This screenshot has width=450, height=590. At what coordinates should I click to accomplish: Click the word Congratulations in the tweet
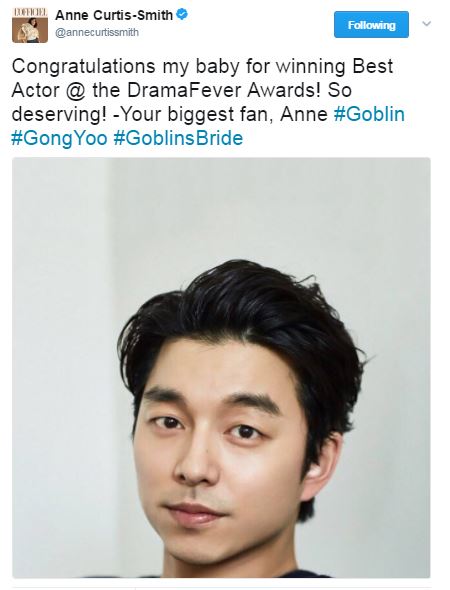pos(84,67)
